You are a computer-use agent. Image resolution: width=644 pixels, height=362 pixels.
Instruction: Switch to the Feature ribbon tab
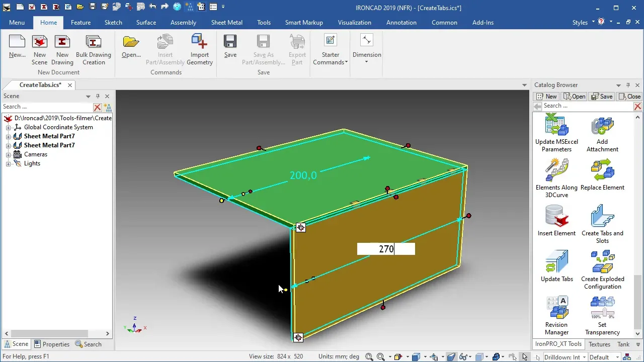[80, 23]
